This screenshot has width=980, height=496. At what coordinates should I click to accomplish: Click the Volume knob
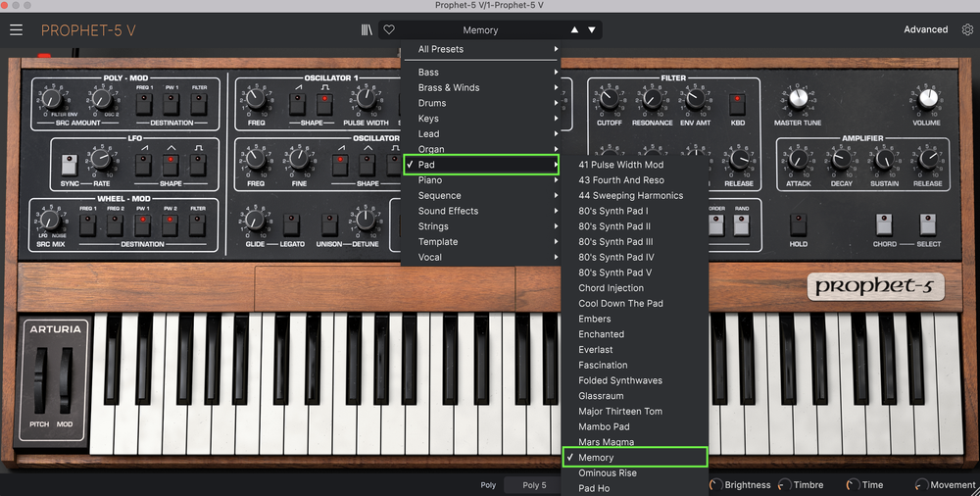click(x=928, y=98)
